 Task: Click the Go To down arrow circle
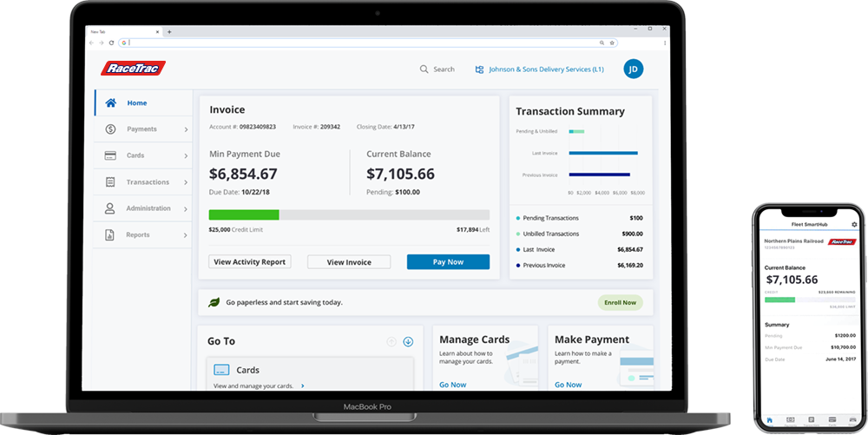click(409, 341)
